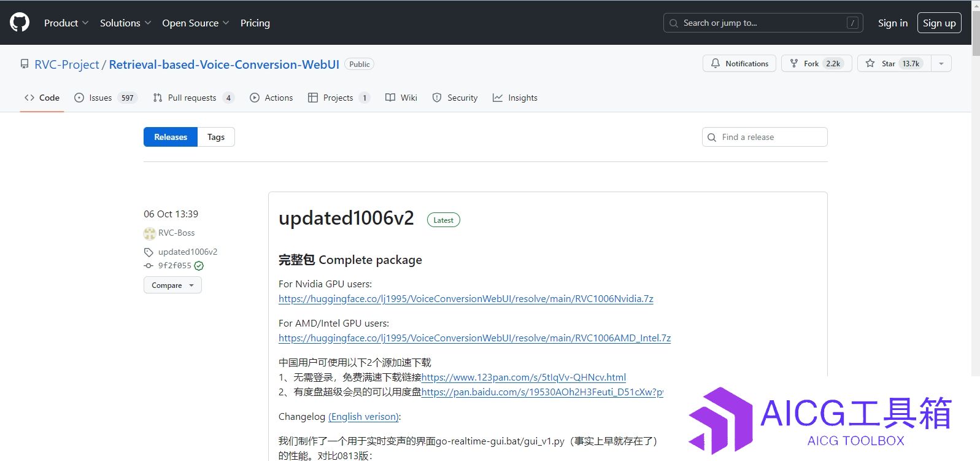Click the Latest release badge

click(443, 220)
